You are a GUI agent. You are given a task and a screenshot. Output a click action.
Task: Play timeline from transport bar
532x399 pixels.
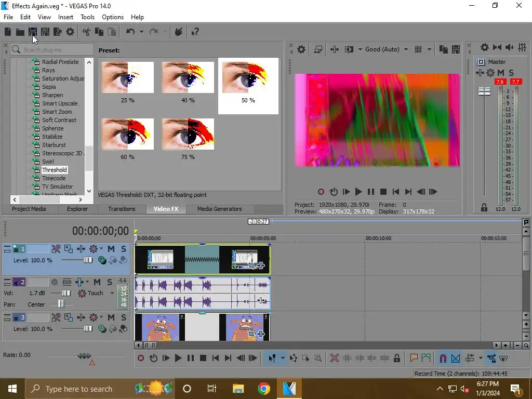tap(178, 358)
